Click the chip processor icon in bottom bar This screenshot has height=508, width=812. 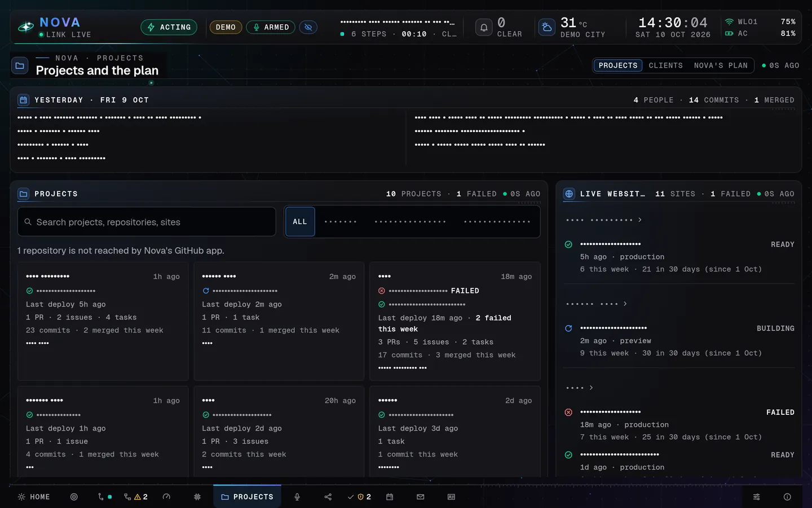pyautogui.click(x=197, y=497)
